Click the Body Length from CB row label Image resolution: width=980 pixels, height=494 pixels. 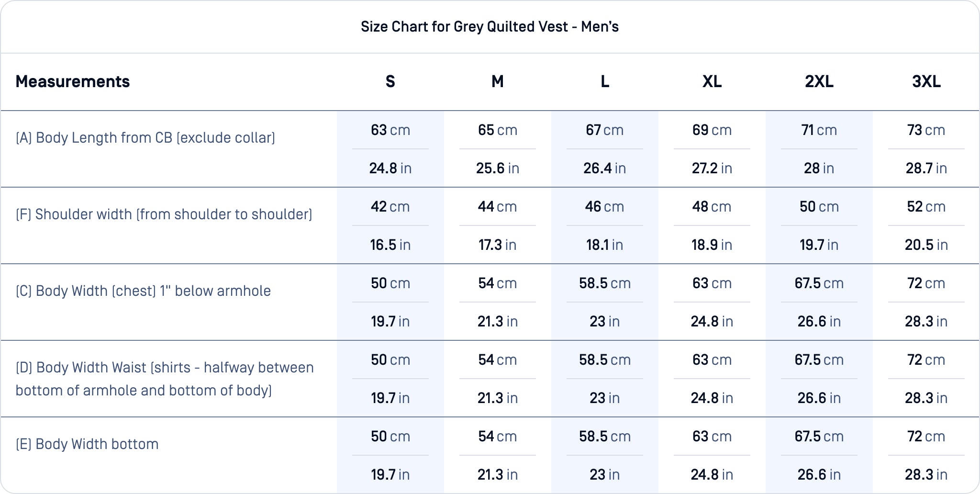point(145,138)
